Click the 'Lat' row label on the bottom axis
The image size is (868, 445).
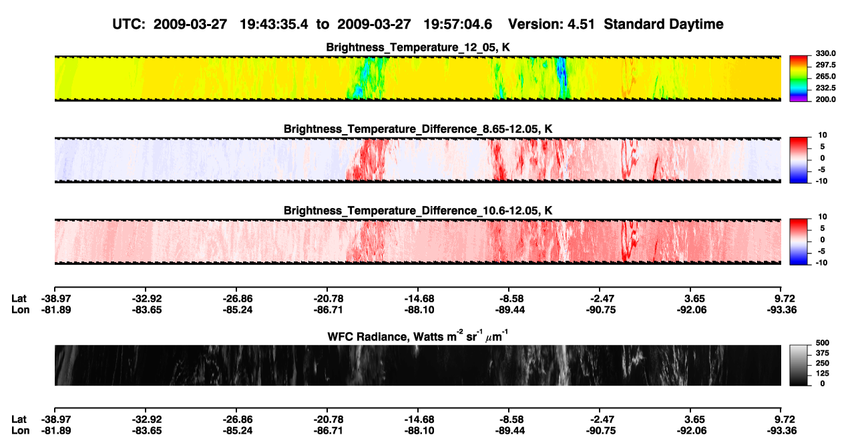point(19,420)
